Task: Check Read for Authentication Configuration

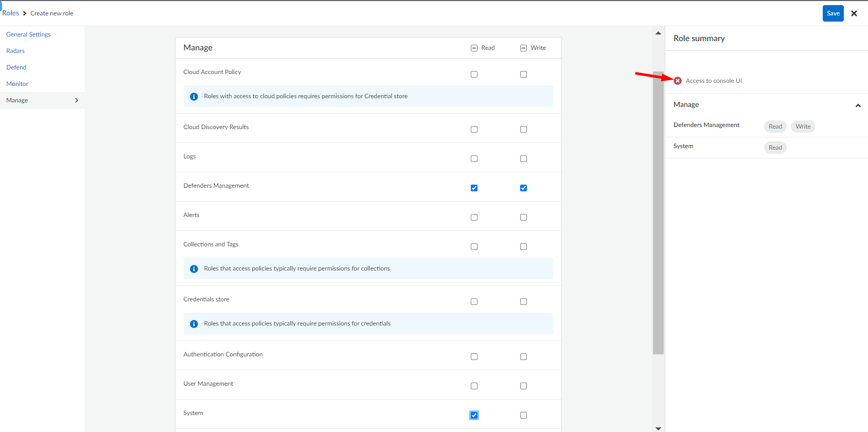Action: (474, 356)
